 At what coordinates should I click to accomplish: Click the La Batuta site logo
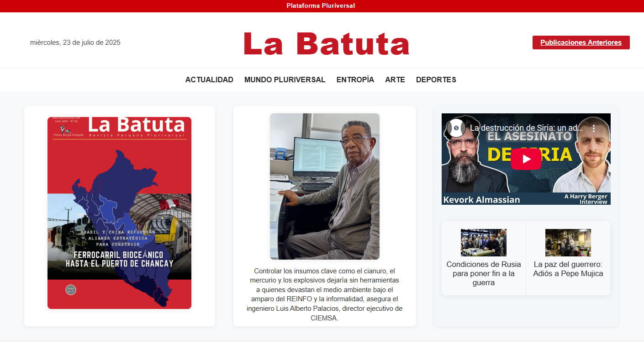click(327, 44)
